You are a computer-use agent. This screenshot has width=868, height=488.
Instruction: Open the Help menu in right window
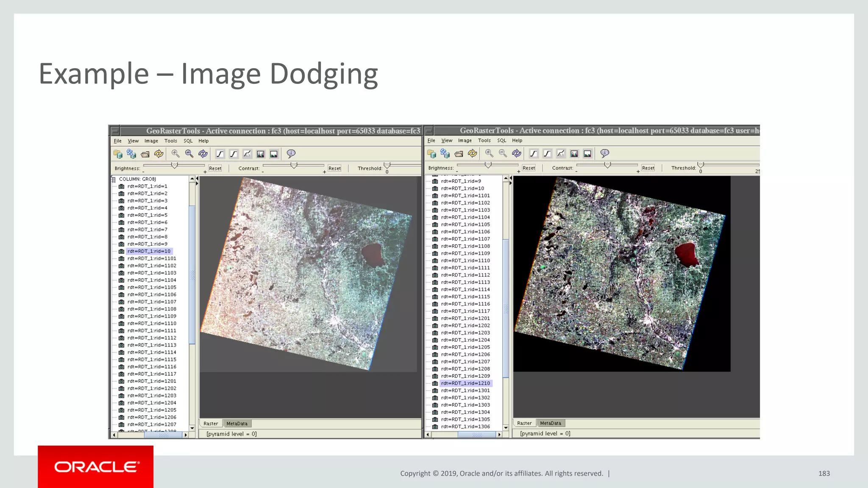[x=517, y=141]
